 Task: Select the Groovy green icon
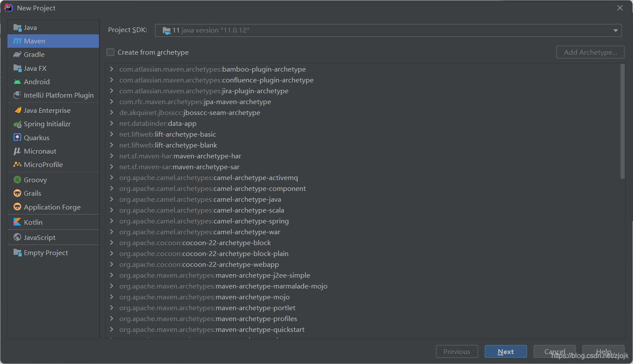17,180
